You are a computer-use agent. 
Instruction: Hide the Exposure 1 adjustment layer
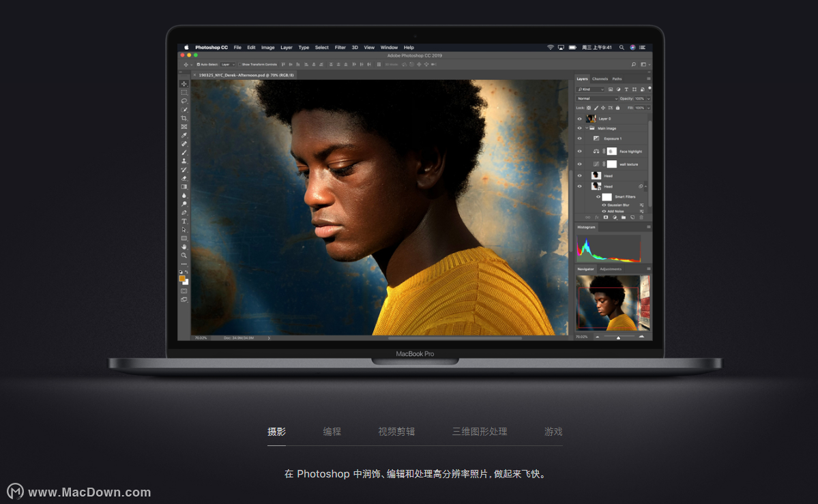(579, 138)
